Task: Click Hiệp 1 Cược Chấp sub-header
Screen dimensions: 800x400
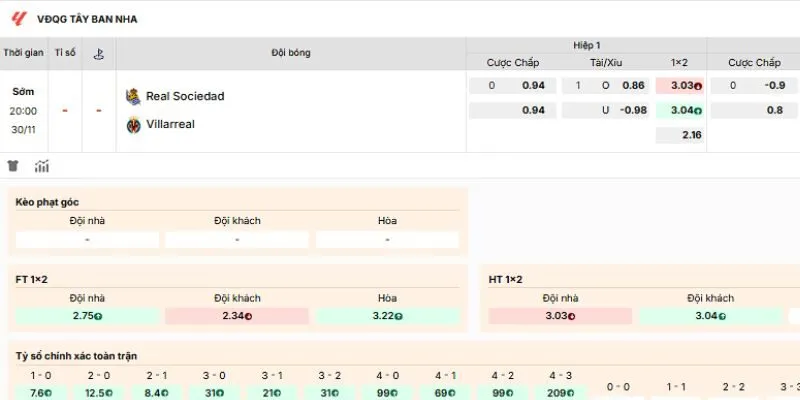Action: (513, 63)
